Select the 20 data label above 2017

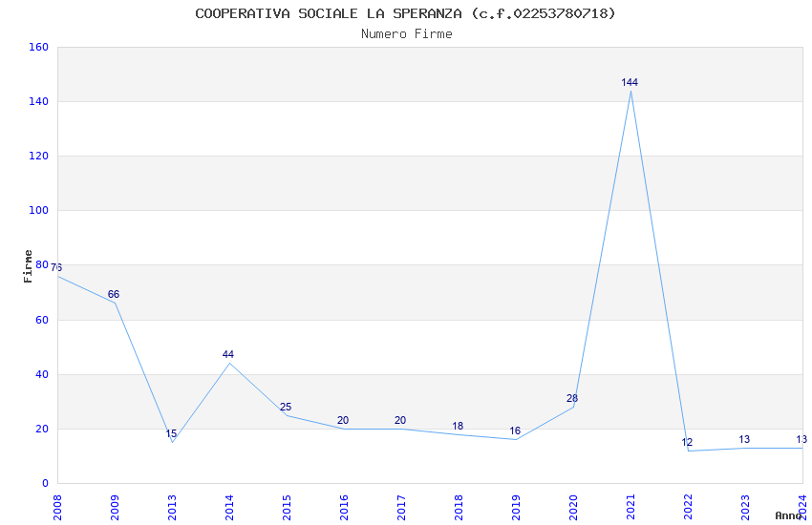tap(399, 421)
